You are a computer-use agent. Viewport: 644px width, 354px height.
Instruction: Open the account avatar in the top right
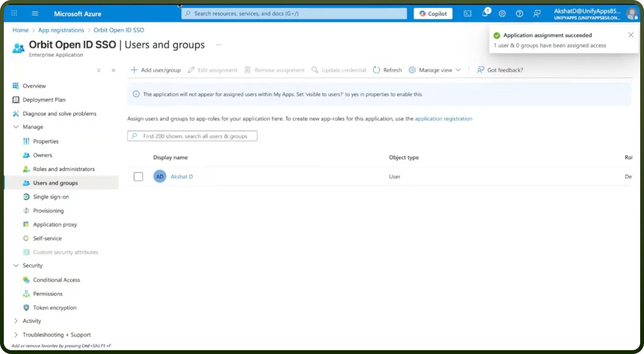click(632, 14)
